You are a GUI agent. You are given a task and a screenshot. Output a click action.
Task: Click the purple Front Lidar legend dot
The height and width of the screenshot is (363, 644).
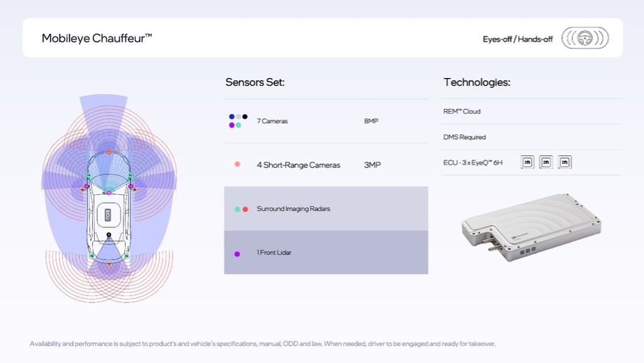point(238,253)
